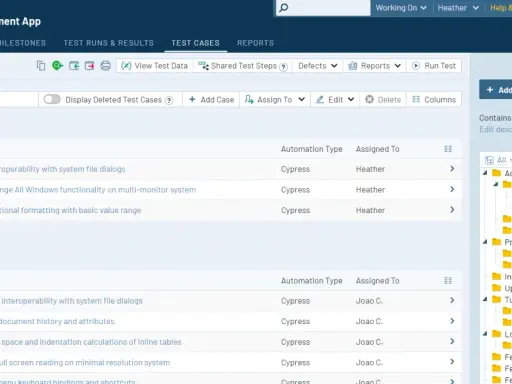Click the Run Test button
This screenshot has height=384, width=512.
coord(434,66)
